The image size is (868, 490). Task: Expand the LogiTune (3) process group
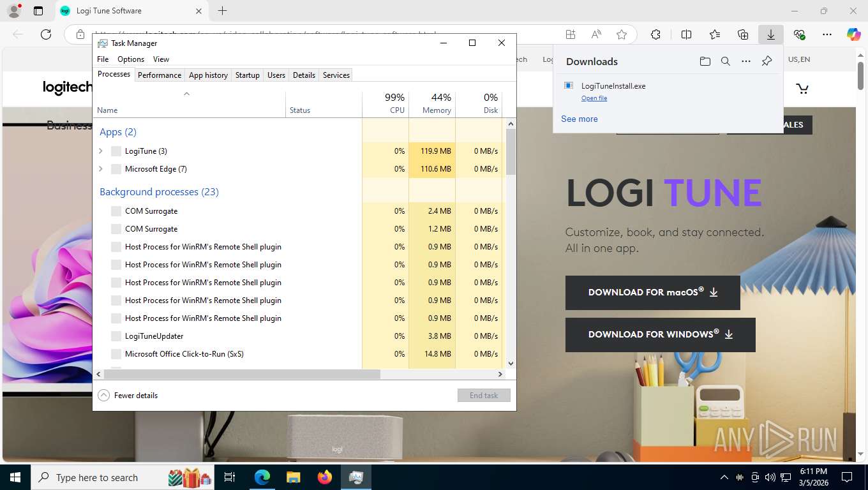pyautogui.click(x=101, y=151)
